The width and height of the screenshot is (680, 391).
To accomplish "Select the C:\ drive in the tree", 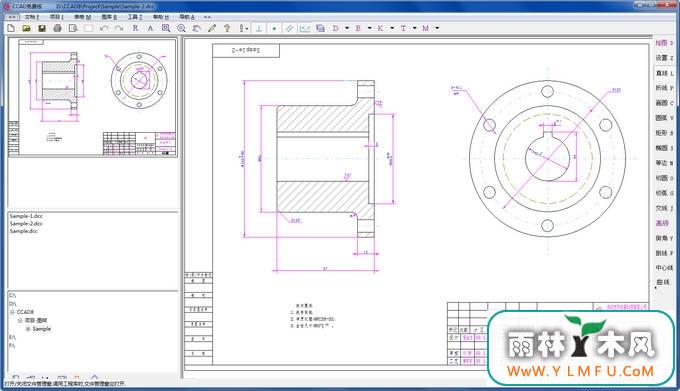I will [13, 295].
